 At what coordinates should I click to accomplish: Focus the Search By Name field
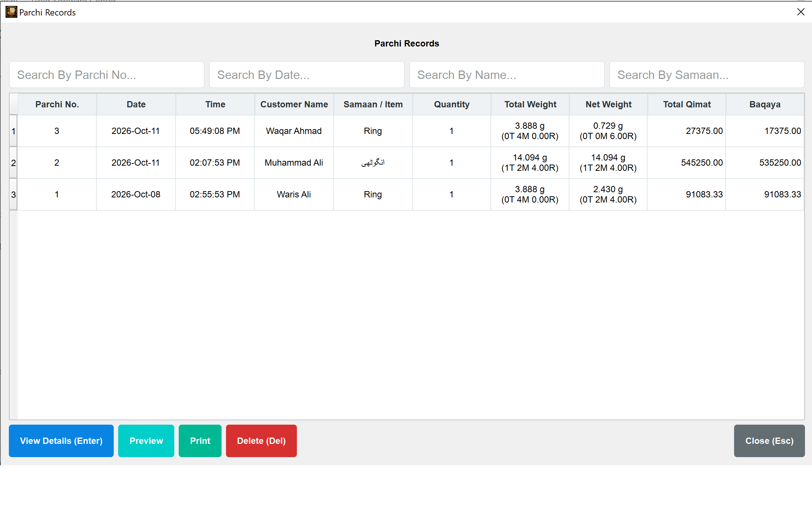click(x=507, y=75)
